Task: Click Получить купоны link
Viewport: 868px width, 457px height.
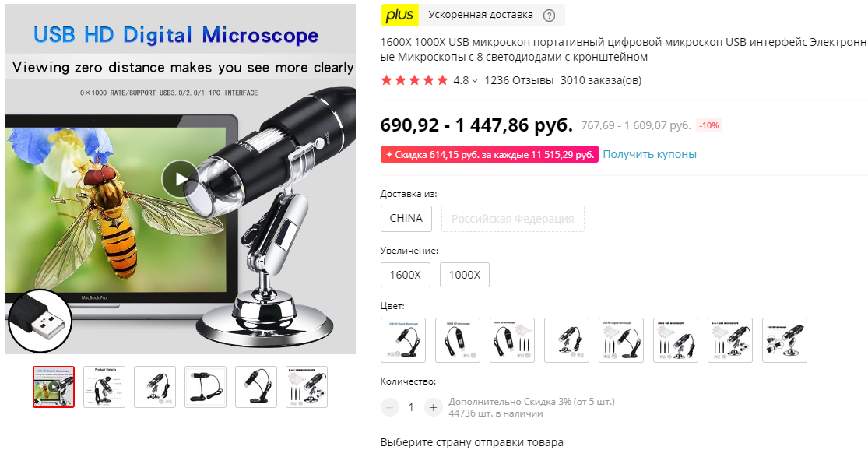Action: 649,155
